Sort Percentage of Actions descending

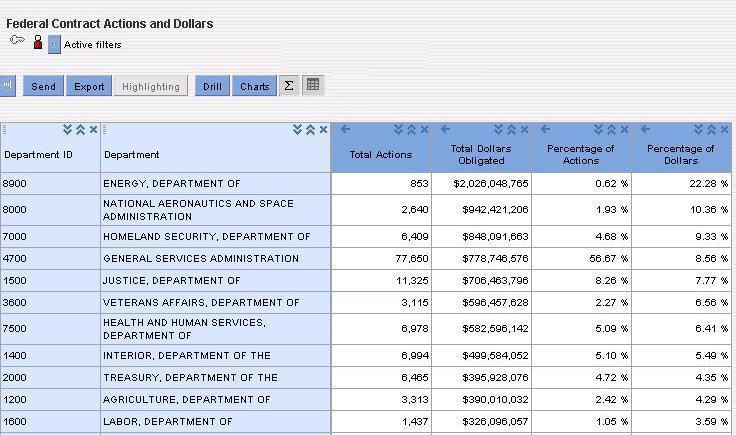pos(598,130)
